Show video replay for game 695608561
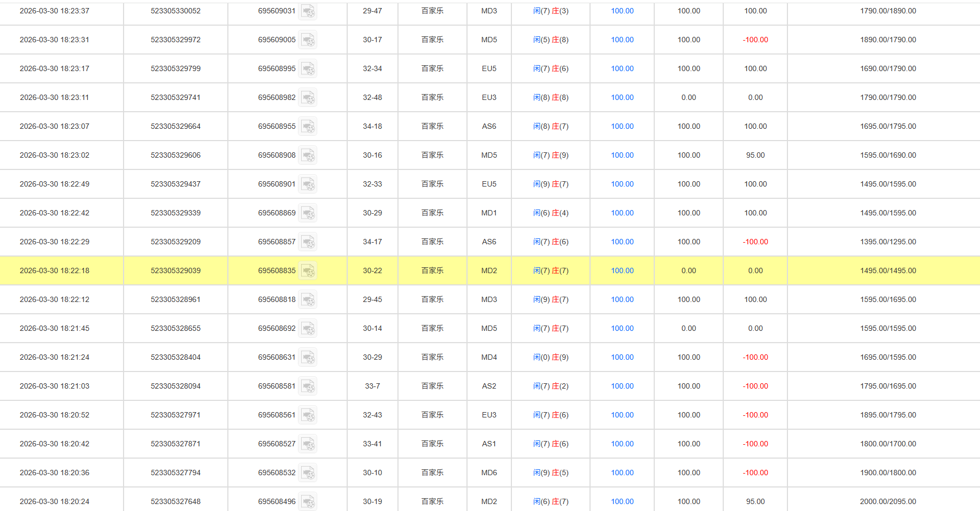Screen dimensions: 980x511 coord(308,415)
